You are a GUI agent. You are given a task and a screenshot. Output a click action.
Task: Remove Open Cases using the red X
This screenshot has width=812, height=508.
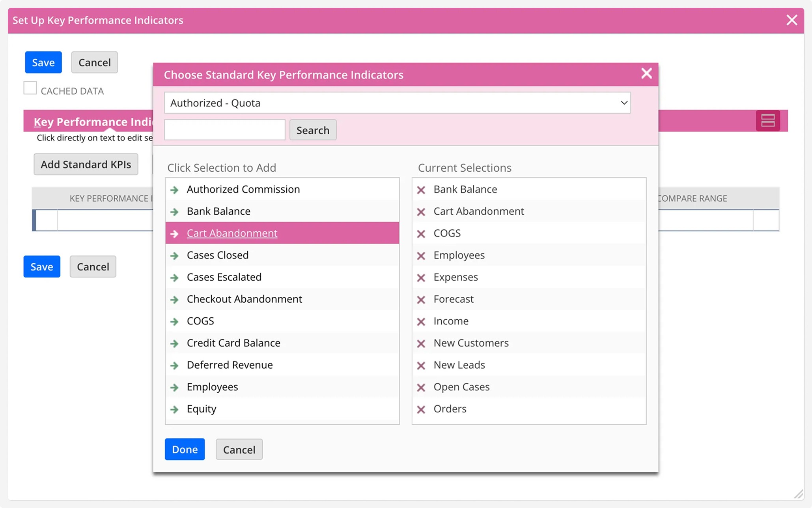[x=422, y=387]
